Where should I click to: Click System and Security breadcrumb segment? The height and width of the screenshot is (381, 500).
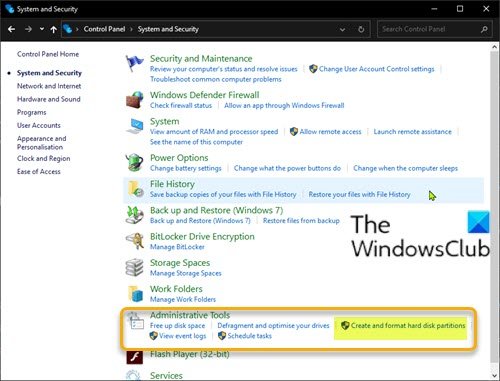[168, 29]
